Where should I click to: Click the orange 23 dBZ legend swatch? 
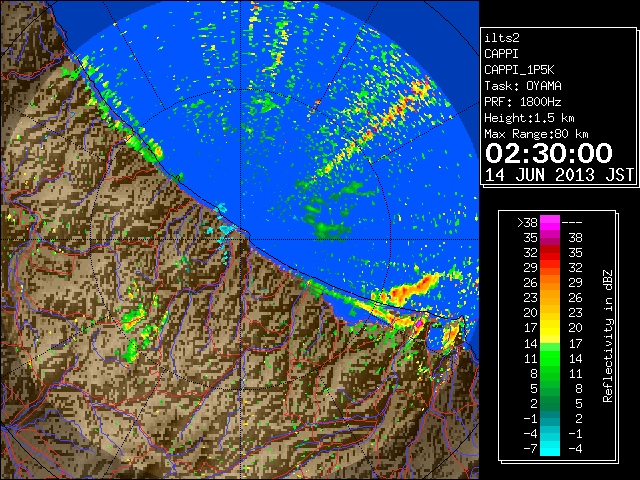click(550, 298)
